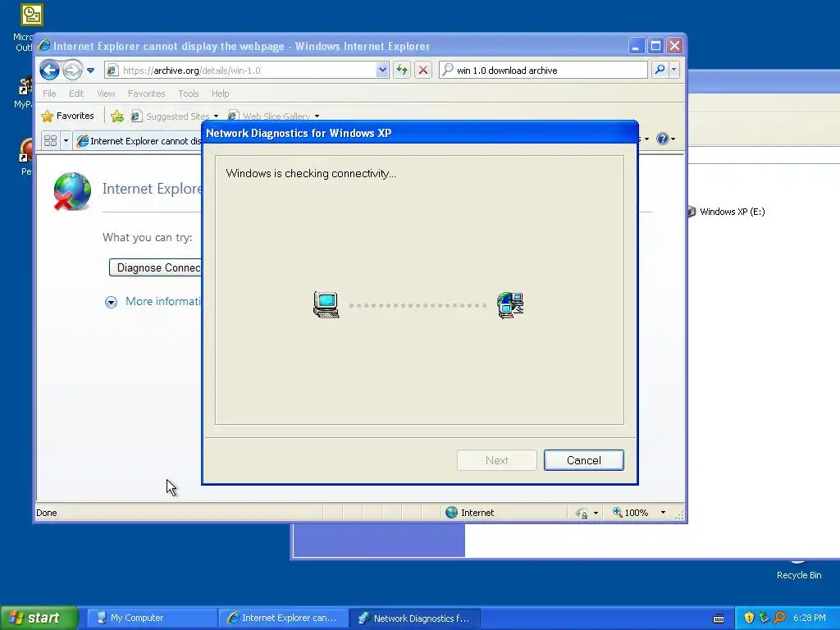The image size is (840, 630).
Task: Click the search box containing win 1.0 download
Action: pyautogui.click(x=543, y=71)
